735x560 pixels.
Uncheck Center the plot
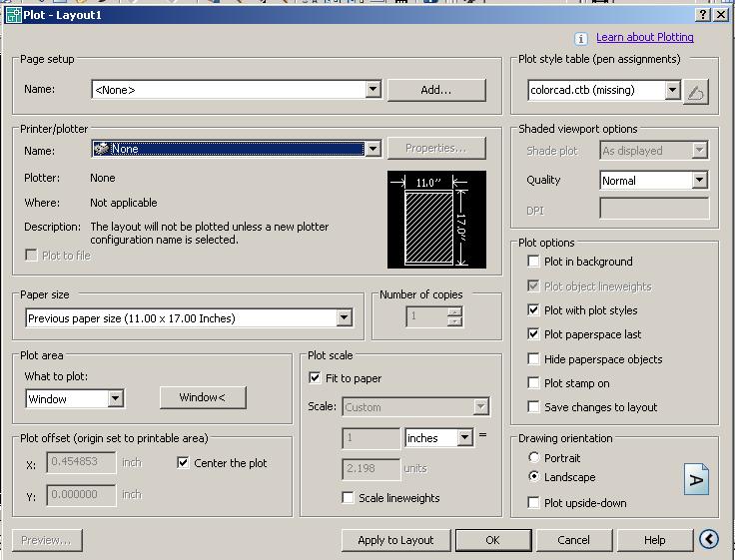click(x=183, y=463)
